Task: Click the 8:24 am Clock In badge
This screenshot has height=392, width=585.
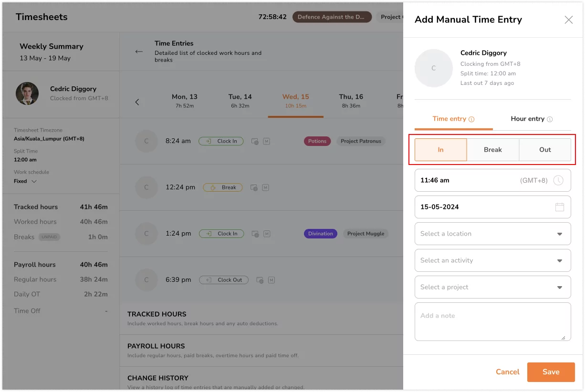Action: [221, 141]
